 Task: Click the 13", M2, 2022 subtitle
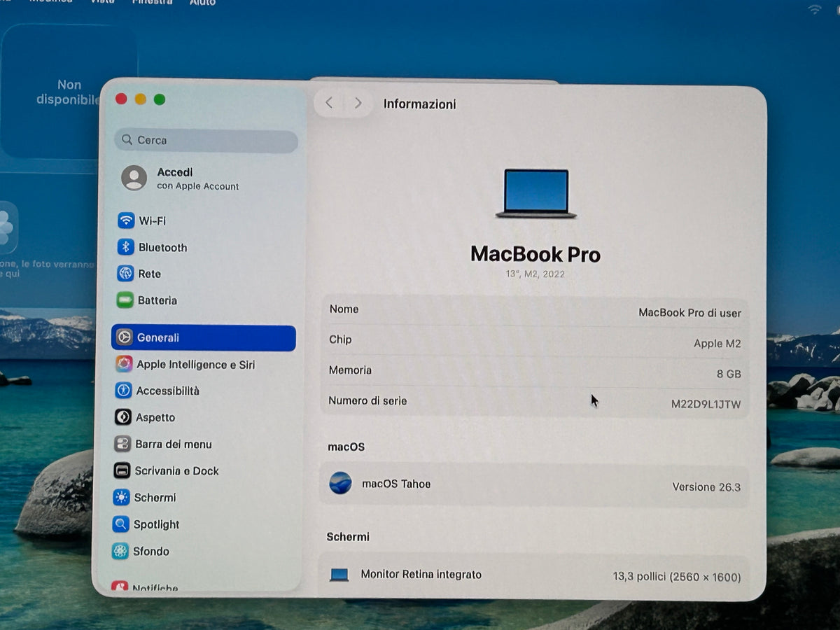point(535,274)
